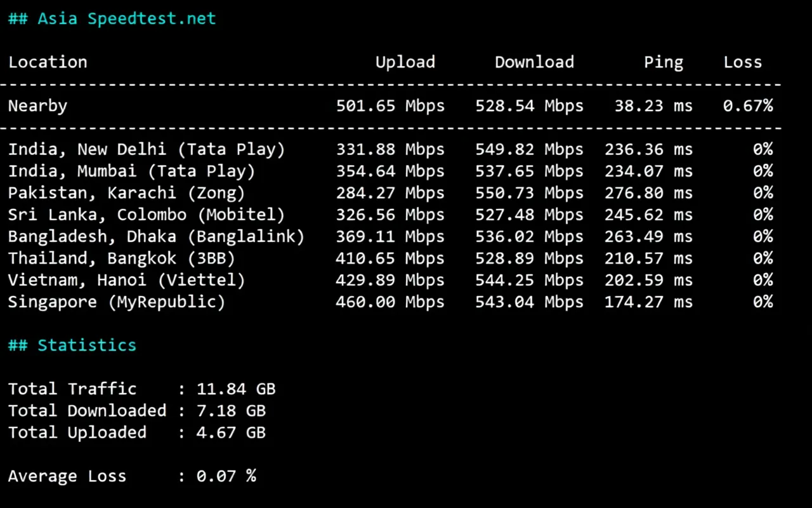The image size is (812, 508).
Task: Click the India, Mumbai (Tata Play) entry
Action: pos(131,171)
